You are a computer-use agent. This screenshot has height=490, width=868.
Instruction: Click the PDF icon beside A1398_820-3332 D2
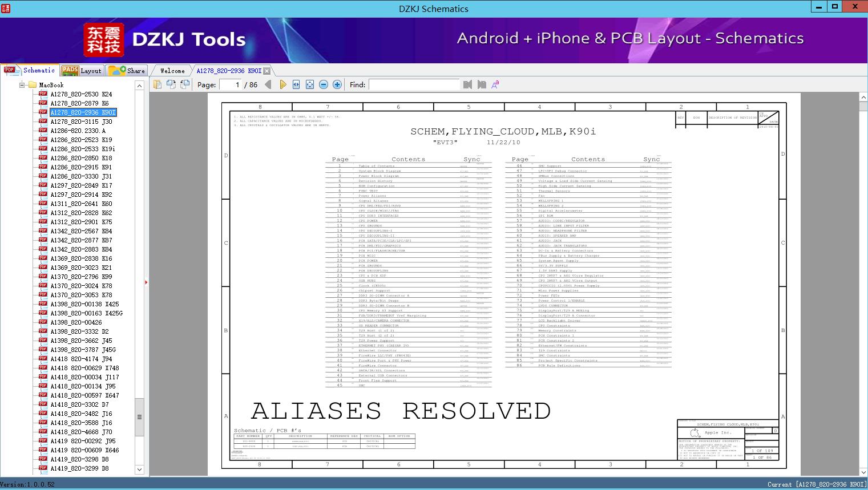point(43,331)
